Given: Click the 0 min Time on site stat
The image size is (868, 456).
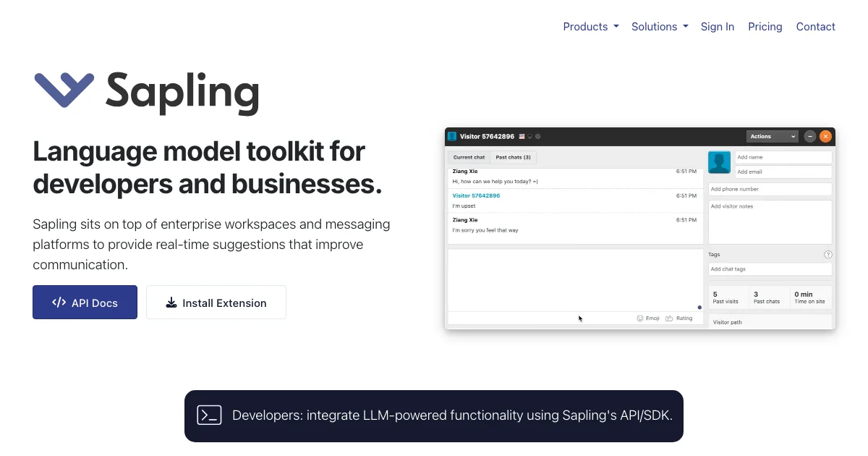Looking at the screenshot, I should pyautogui.click(x=811, y=297).
